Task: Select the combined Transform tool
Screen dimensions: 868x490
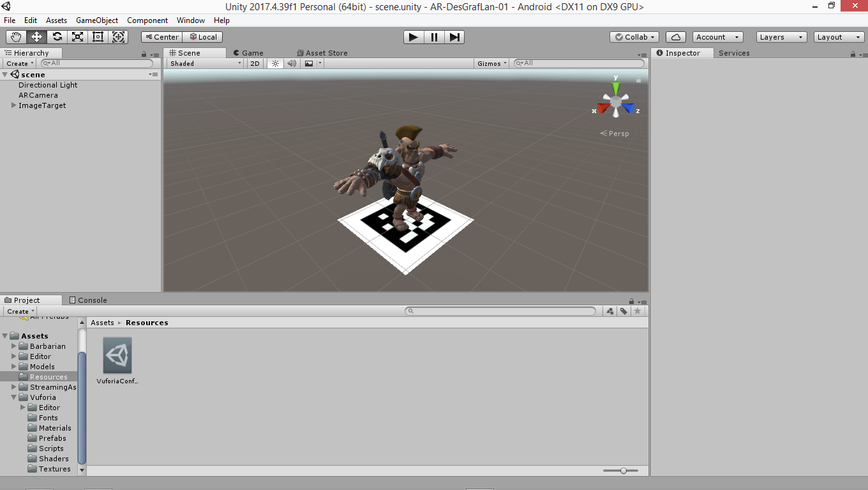Action: 119,37
